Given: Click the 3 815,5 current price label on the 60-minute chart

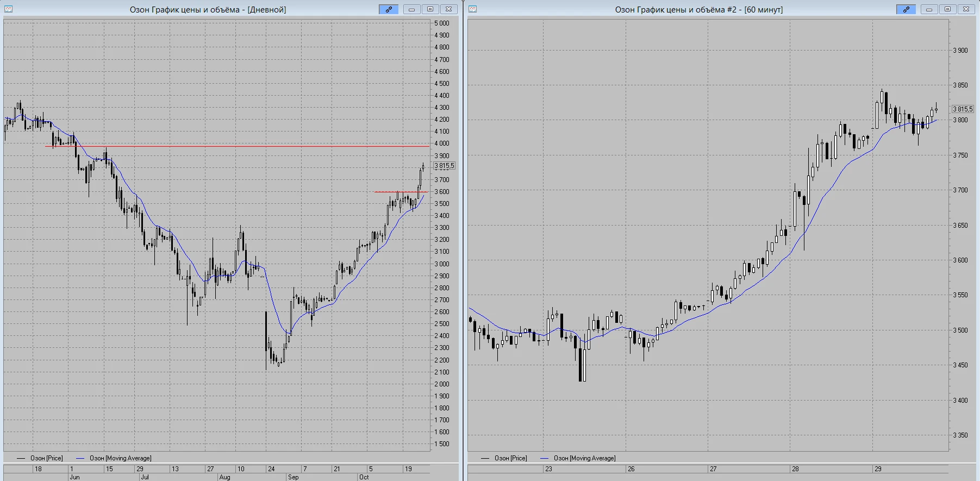Looking at the screenshot, I should 963,109.
